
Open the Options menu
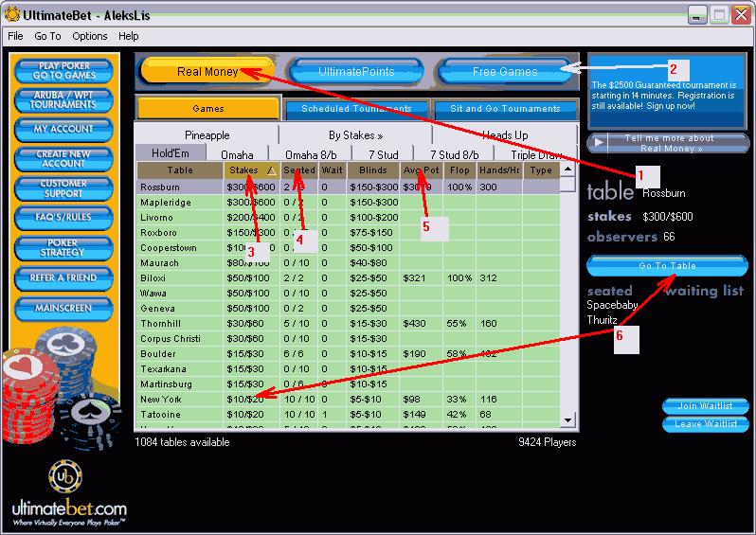90,36
